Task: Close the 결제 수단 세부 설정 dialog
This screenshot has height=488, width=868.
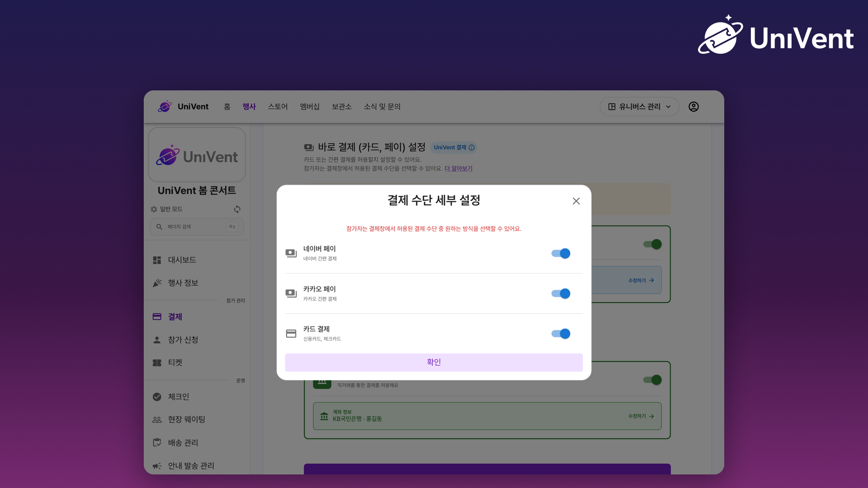Action: (x=576, y=201)
